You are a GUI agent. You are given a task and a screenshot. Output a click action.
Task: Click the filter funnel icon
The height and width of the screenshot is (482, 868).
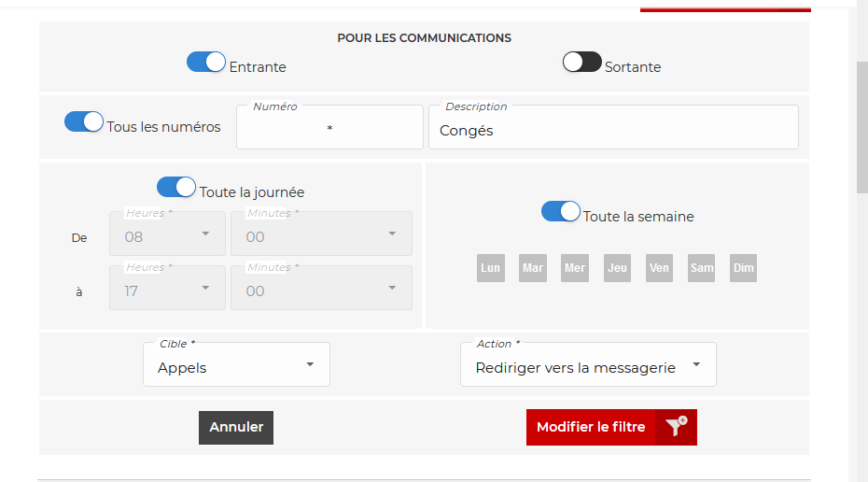click(676, 427)
